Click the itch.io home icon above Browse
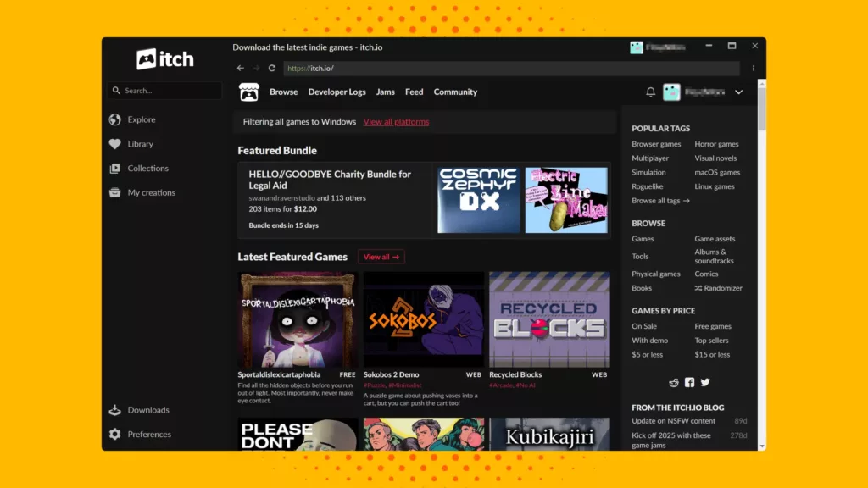Screen dimensions: 868x488 (249, 91)
